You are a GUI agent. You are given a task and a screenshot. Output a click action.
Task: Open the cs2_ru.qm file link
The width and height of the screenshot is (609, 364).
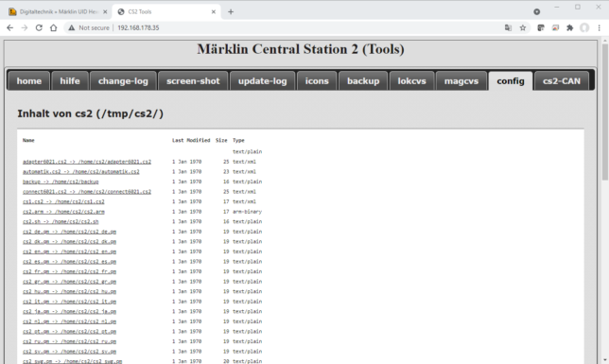[69, 341]
